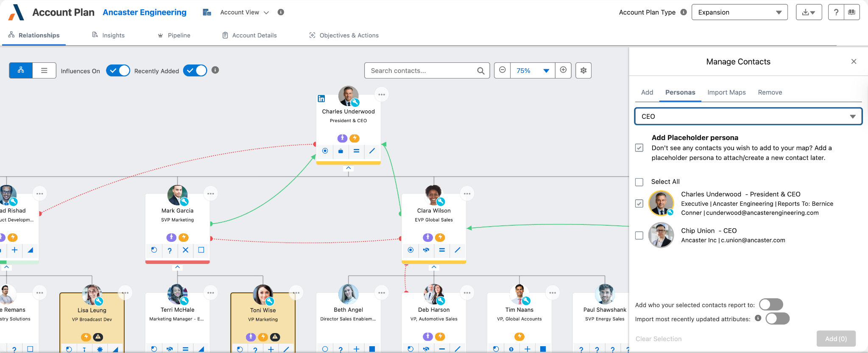The image size is (868, 353).
Task: Click info icon next to Recently Added
Action: click(x=215, y=70)
